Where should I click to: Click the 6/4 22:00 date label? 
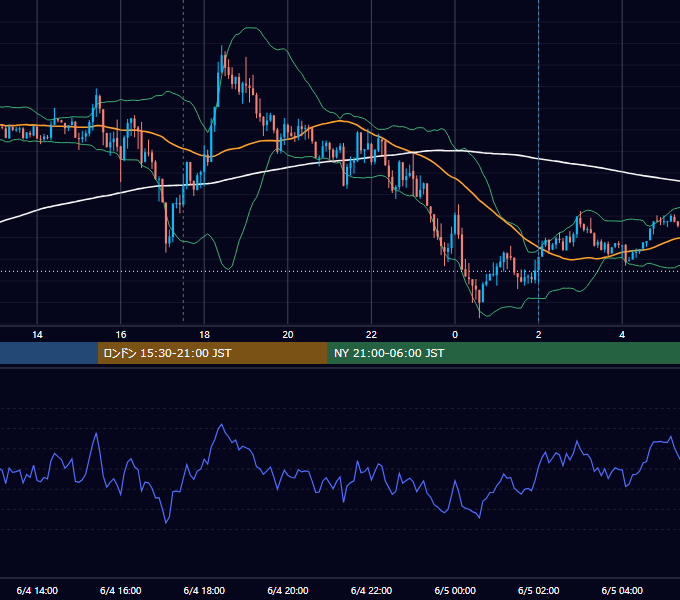point(371,590)
